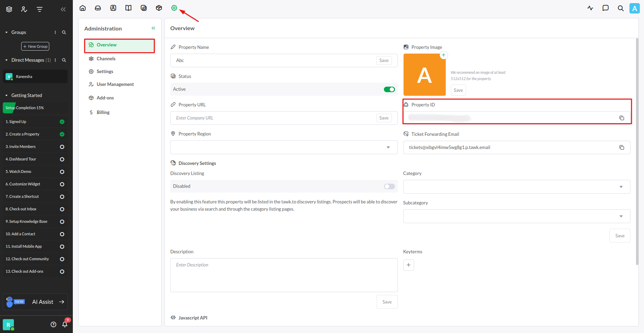
Task: Click the Setup Completion progress bar
Action: [35, 108]
